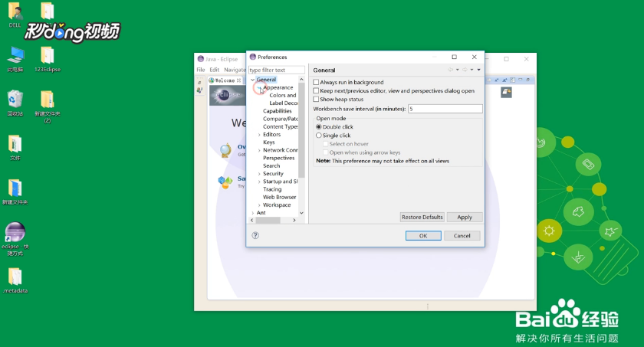Click the Samples shapes icon on Welcome page
The image size is (644, 347).
pyautogui.click(x=225, y=182)
